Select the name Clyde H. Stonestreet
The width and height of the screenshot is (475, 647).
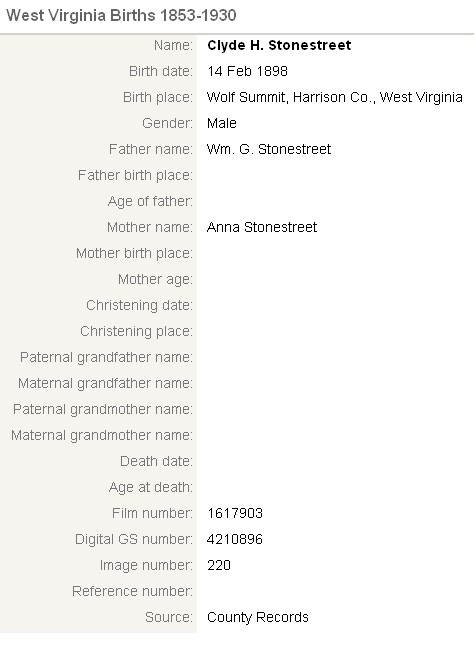tap(279, 45)
